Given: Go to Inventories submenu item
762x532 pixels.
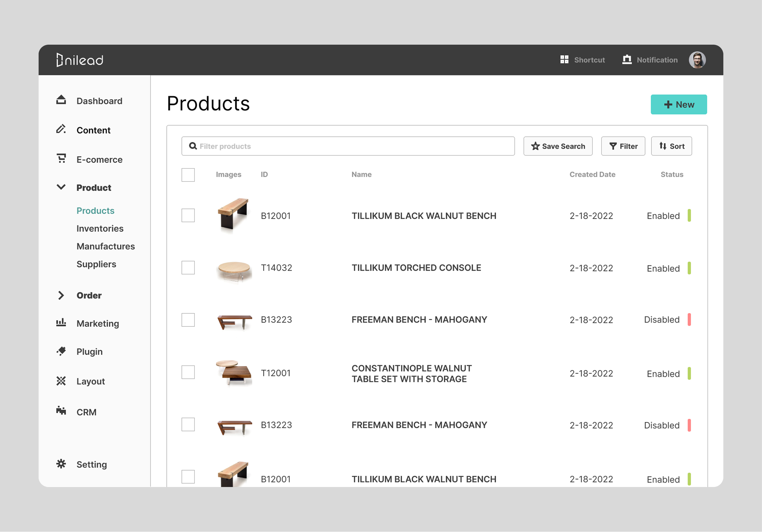Looking at the screenshot, I should click(100, 228).
